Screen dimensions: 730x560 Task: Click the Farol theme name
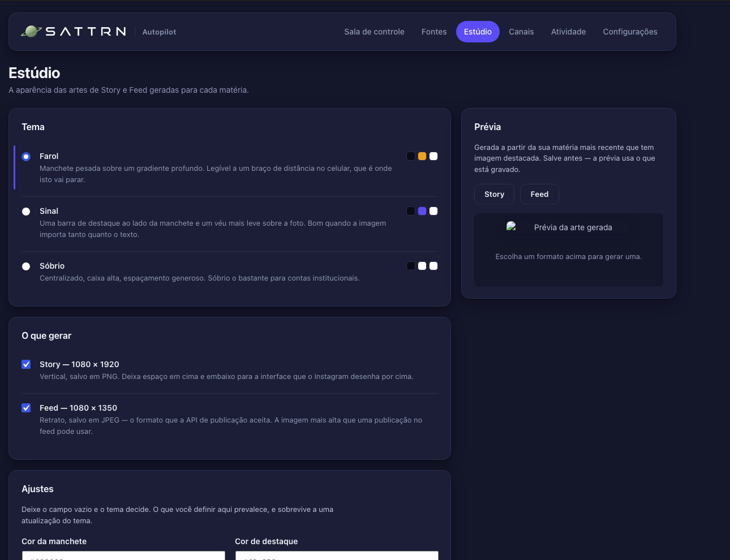[49, 156]
